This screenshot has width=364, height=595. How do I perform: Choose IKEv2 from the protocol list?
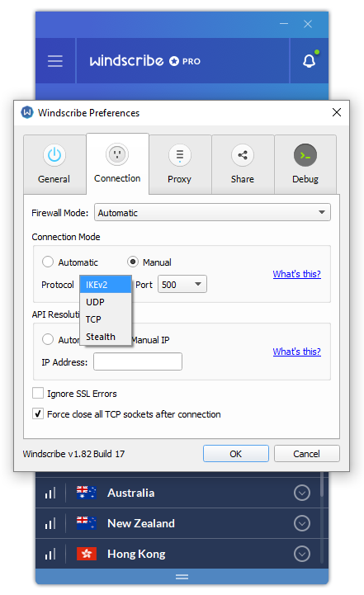106,285
